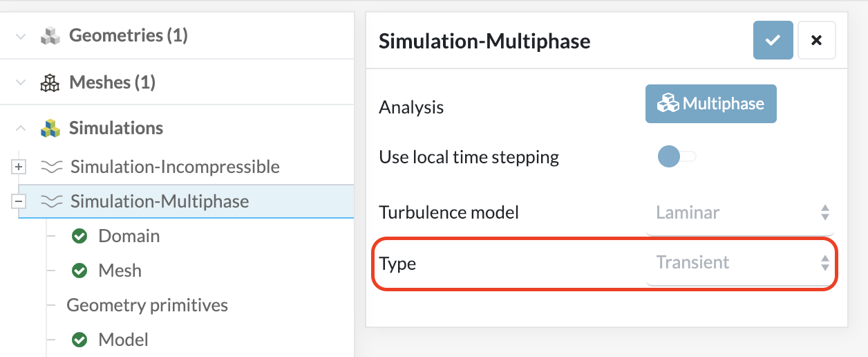Confirm settings with the blue checkmark button

tap(773, 40)
